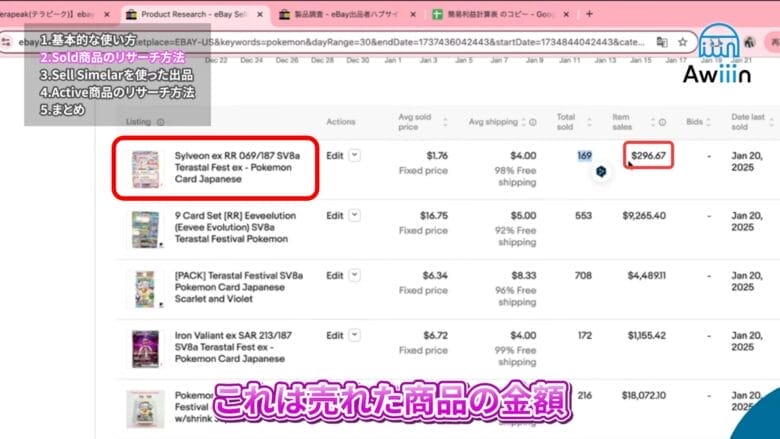Click Edit for PACK Terastal Festival row

coord(335,275)
